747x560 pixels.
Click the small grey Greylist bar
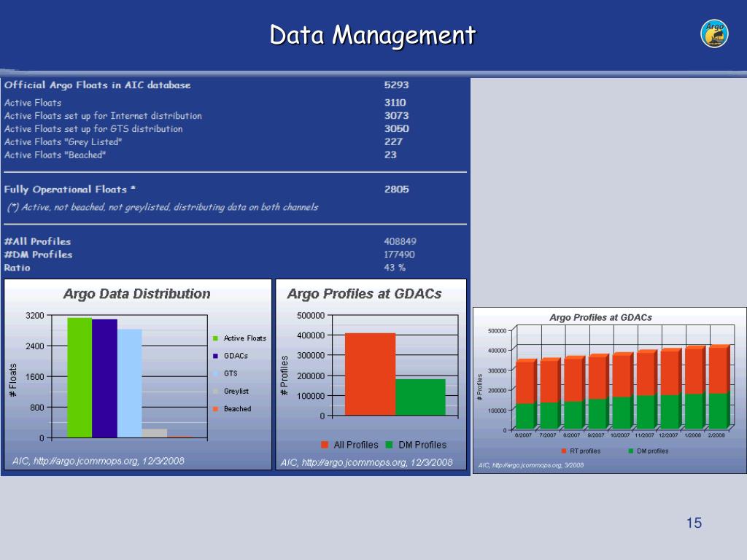[x=155, y=433]
